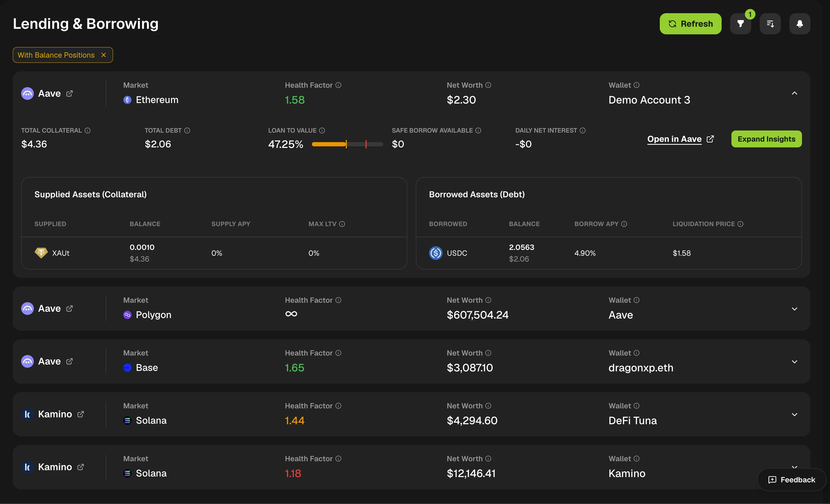Show Daily Net Interest info icon

coord(582,130)
